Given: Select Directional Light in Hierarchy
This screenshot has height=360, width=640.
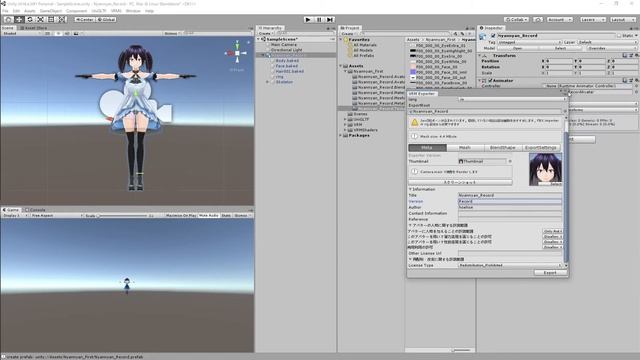Looking at the screenshot, I should click(287, 50).
